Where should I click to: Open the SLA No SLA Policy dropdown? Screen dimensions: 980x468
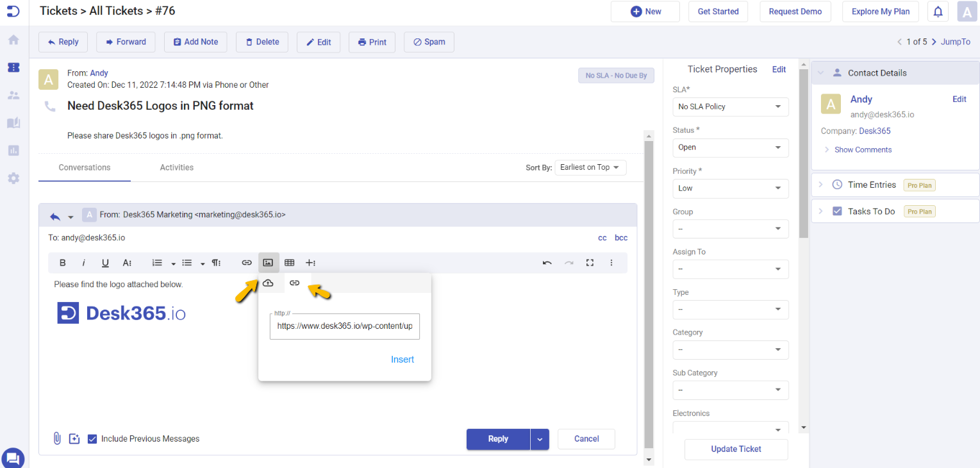tap(731, 106)
